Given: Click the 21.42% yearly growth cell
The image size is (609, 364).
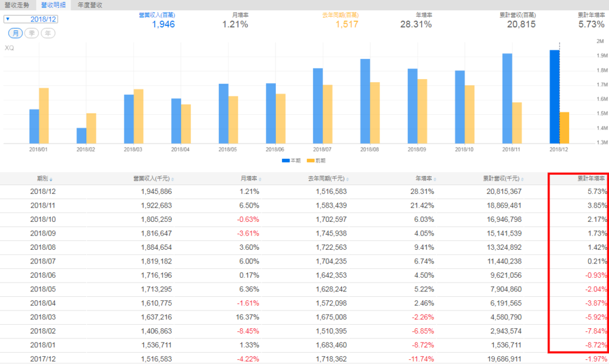Looking at the screenshot, I should 422,206.
